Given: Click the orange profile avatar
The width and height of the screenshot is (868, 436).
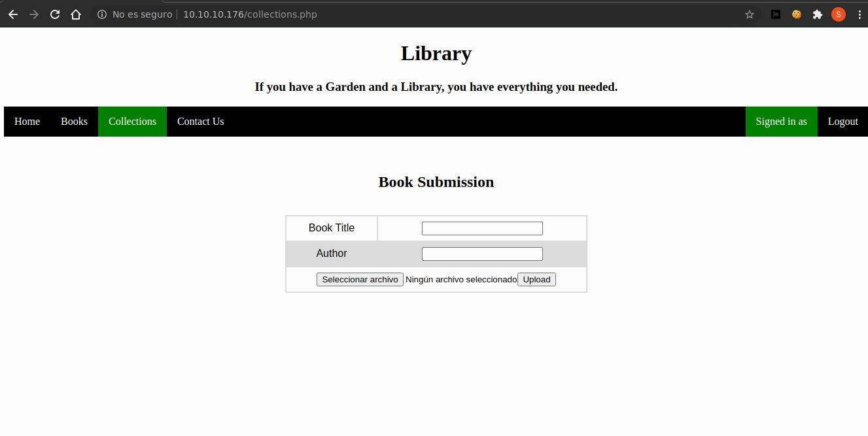Looking at the screenshot, I should [x=839, y=14].
